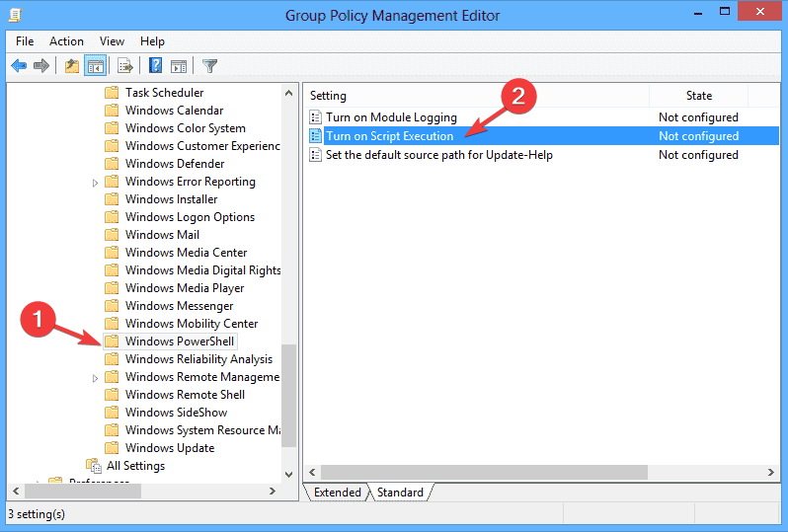This screenshot has width=788, height=532.
Task: Click Not configured state for Update-Help path
Action: coord(698,155)
